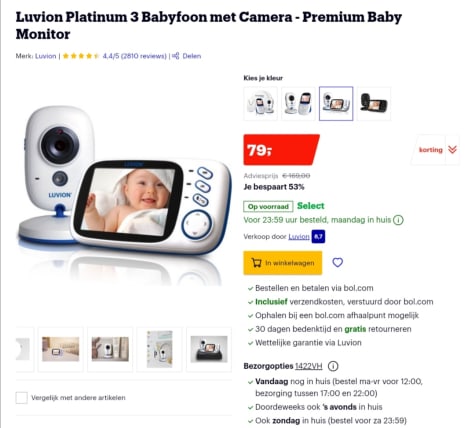The height and width of the screenshot is (428, 475).
Task: Open the Luvion brand link
Action: [46, 56]
